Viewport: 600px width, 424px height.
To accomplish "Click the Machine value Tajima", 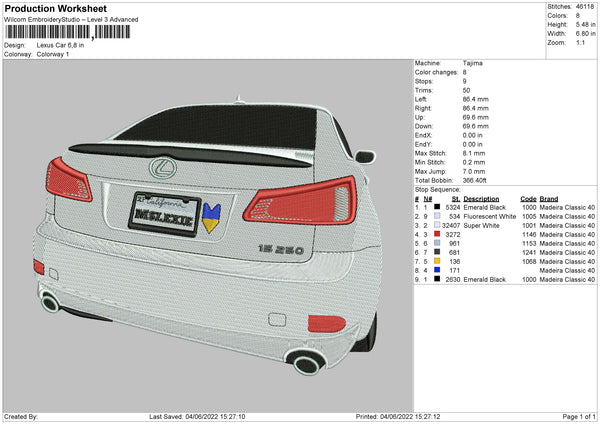I will 473,63.
